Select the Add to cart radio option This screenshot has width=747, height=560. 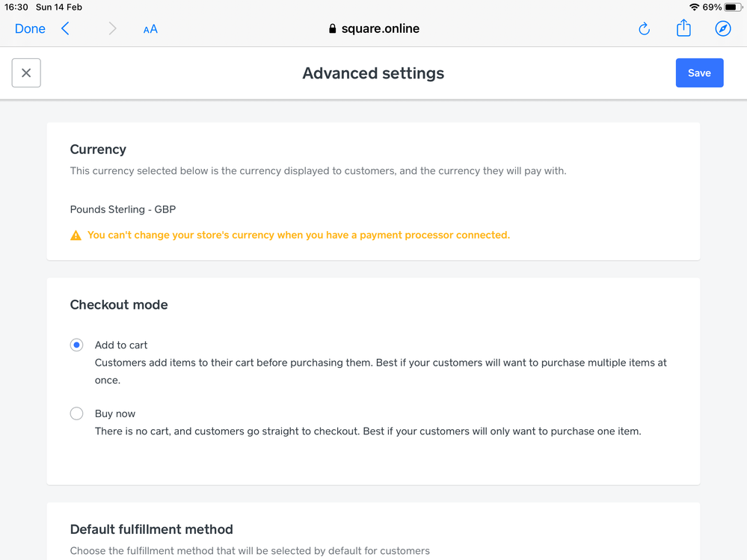click(x=76, y=345)
